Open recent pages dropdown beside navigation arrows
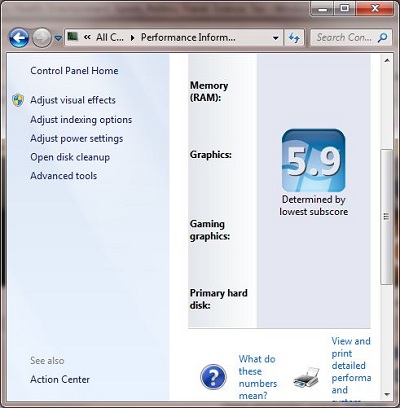Screen dimensions: 400x408 tap(58, 38)
